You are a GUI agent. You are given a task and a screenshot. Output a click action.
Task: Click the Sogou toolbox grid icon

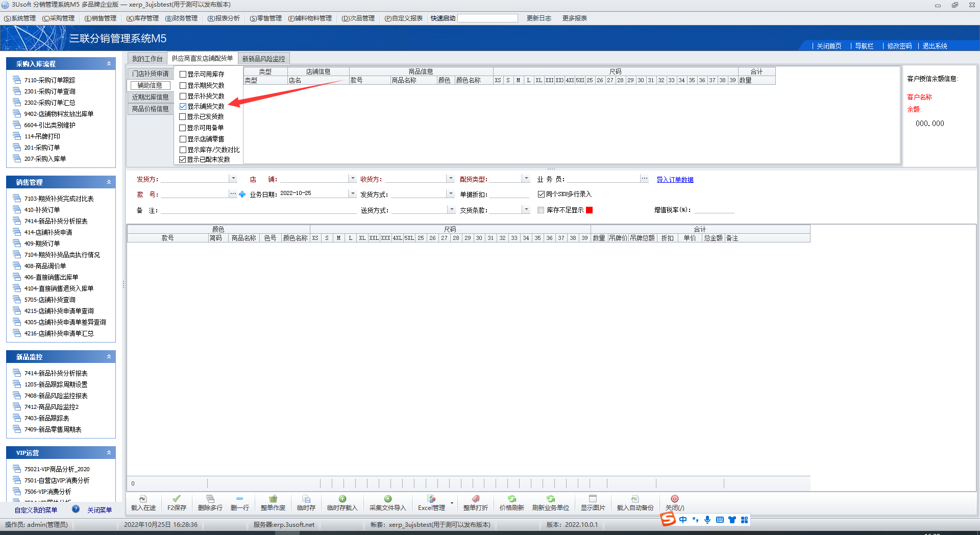[744, 520]
